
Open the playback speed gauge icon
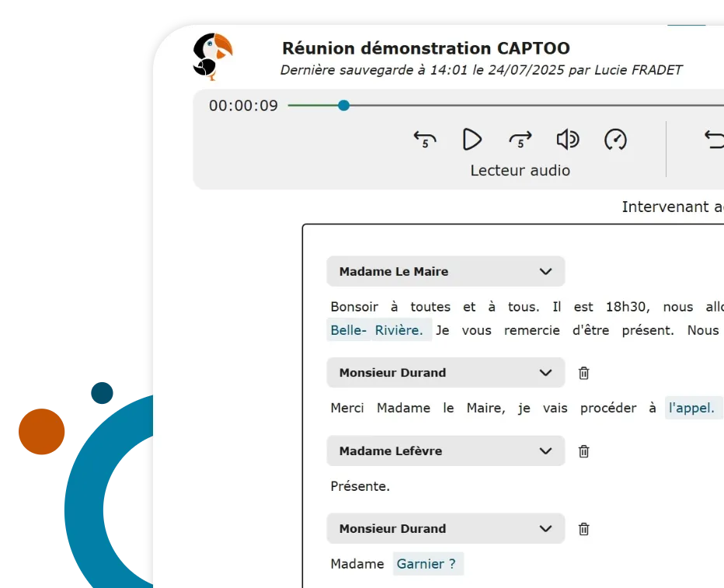pos(615,140)
